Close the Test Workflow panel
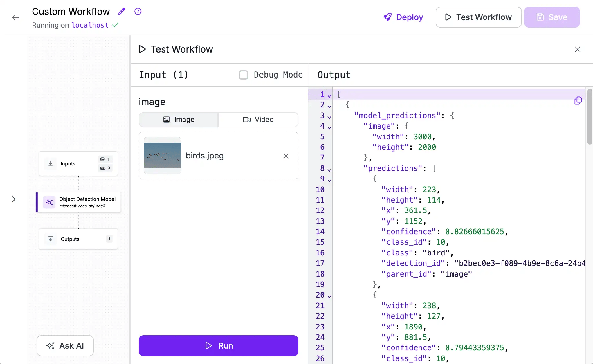 click(578, 49)
